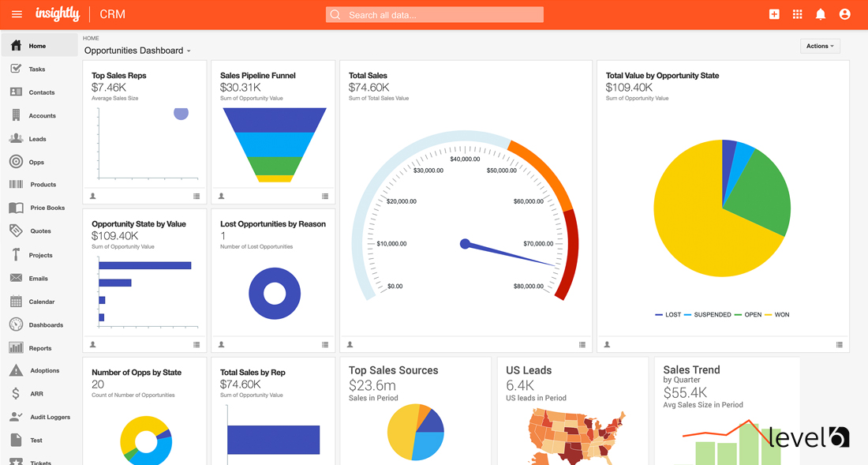
Task: Click the list icon on Total Sales card
Action: tap(582, 345)
